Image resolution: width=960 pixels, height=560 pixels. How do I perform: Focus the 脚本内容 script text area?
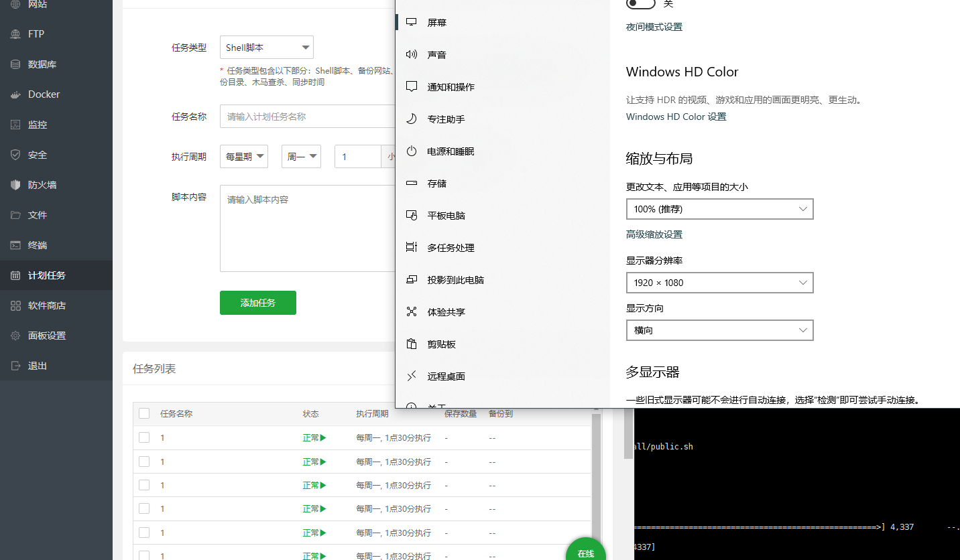(x=308, y=228)
